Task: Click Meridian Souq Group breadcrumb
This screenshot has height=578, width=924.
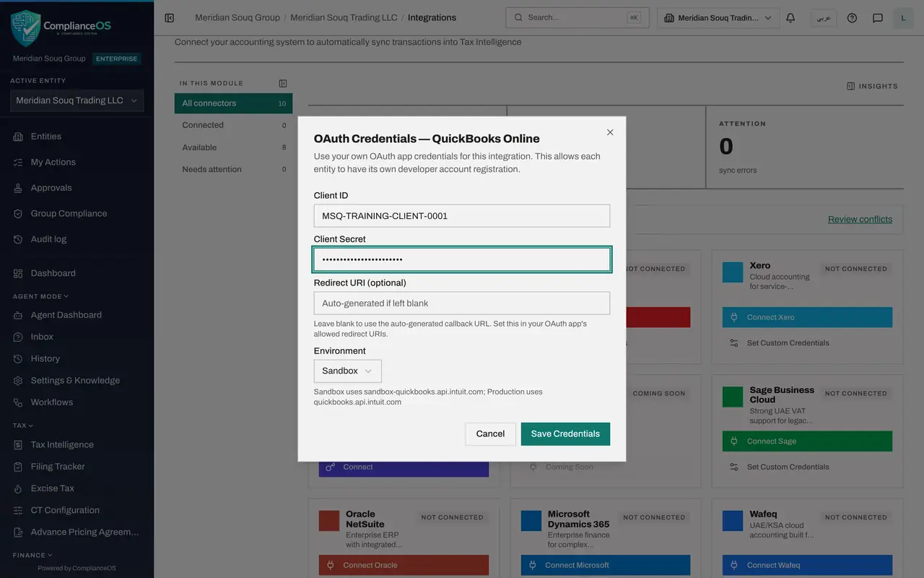Action: [x=237, y=17]
